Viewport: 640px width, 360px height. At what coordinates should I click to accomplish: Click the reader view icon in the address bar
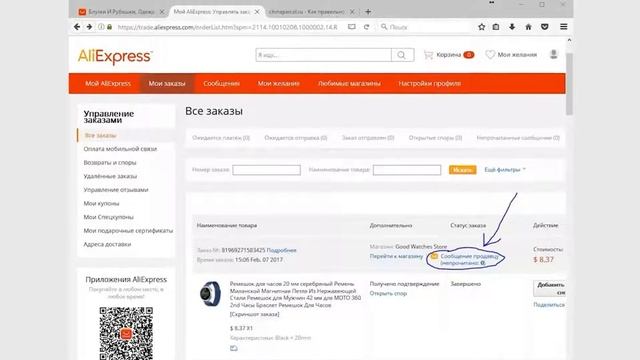click(x=351, y=27)
